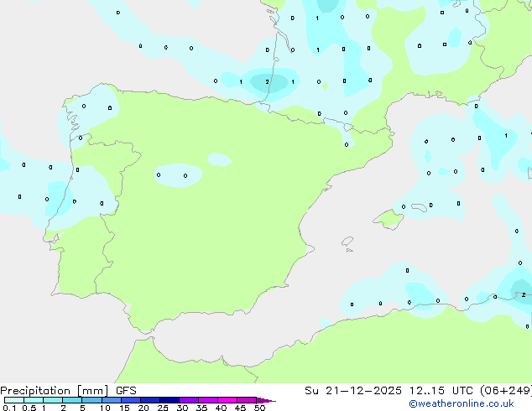The width and height of the screenshot is (532, 411).
Task: Click the '0.1' legend scale label
Action: 9,408
